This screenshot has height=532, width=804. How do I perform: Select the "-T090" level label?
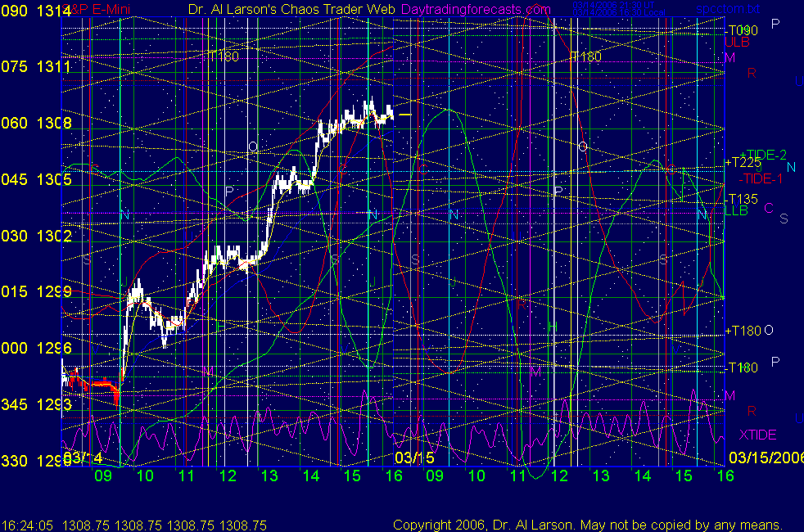coord(742,30)
